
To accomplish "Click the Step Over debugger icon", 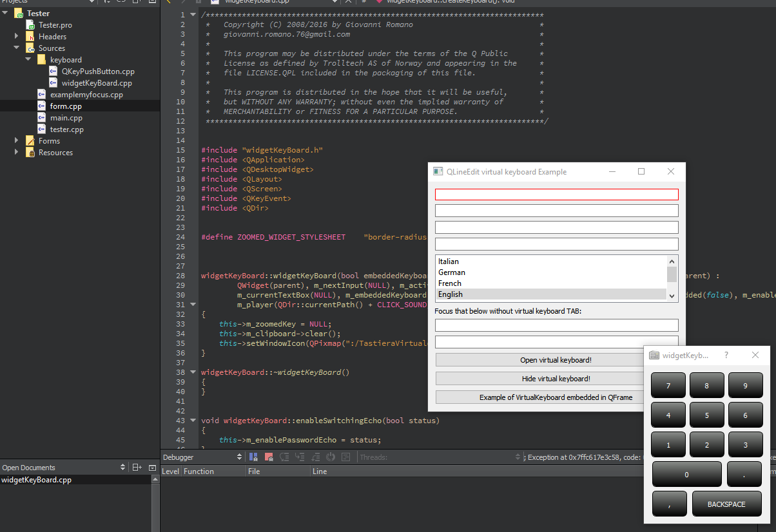I will tap(284, 457).
